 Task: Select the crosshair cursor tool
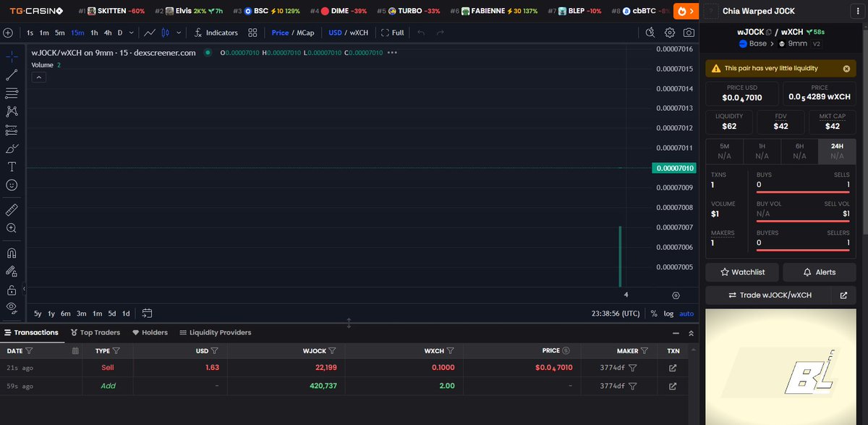[x=12, y=56]
